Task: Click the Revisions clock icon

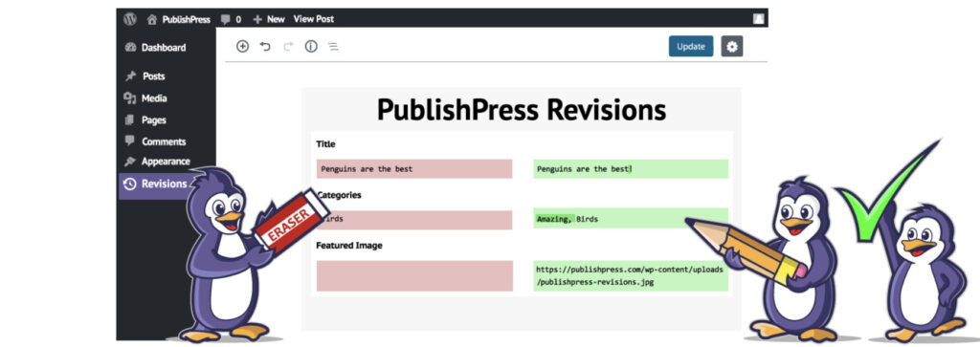Action: 130,184
